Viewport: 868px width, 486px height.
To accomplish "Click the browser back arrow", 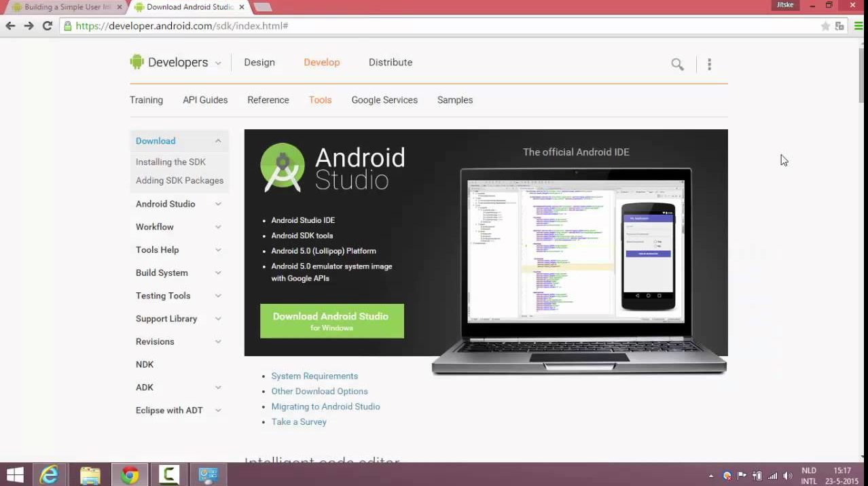I will tap(10, 26).
